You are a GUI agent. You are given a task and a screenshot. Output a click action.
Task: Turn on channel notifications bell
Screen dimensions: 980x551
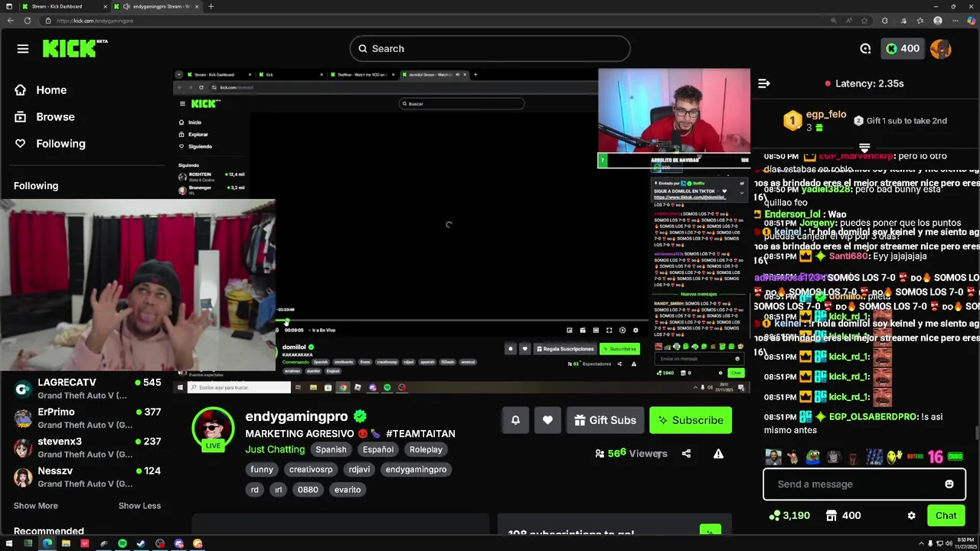click(515, 420)
